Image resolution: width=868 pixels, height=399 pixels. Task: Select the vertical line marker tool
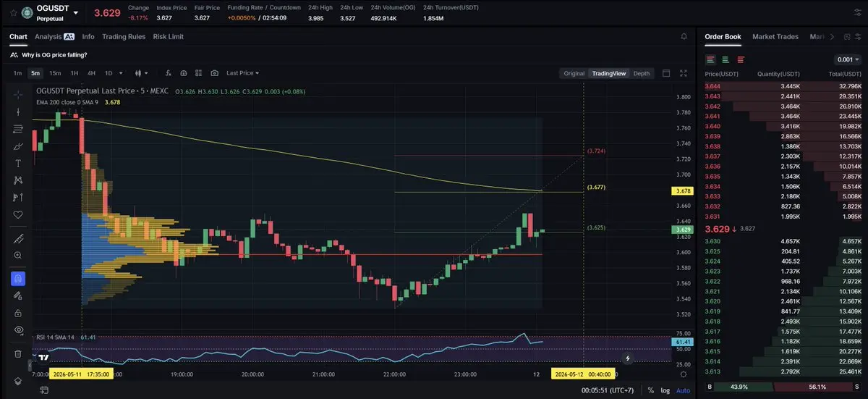[18, 112]
